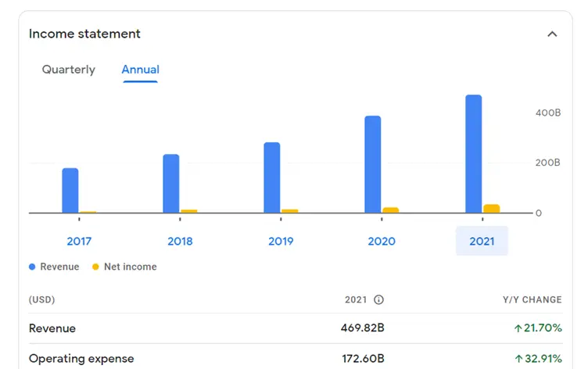Click the Operating expense row label
The height and width of the screenshot is (369, 588).
point(81,359)
